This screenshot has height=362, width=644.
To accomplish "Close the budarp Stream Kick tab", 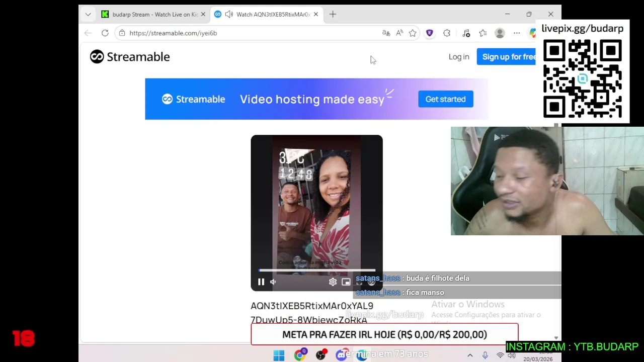I will (x=203, y=14).
